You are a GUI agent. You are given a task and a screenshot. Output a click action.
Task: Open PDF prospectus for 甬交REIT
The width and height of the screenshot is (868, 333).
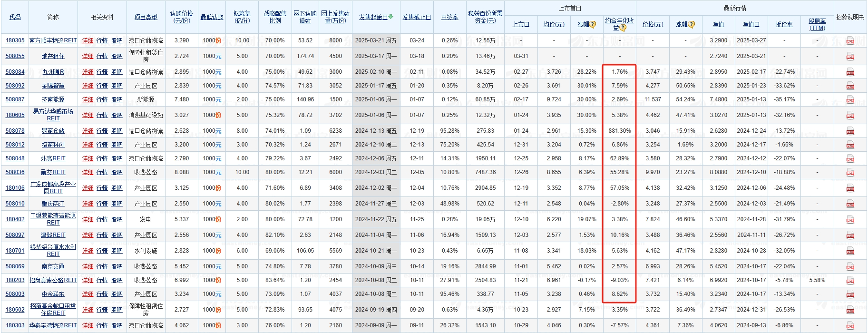[x=850, y=172]
